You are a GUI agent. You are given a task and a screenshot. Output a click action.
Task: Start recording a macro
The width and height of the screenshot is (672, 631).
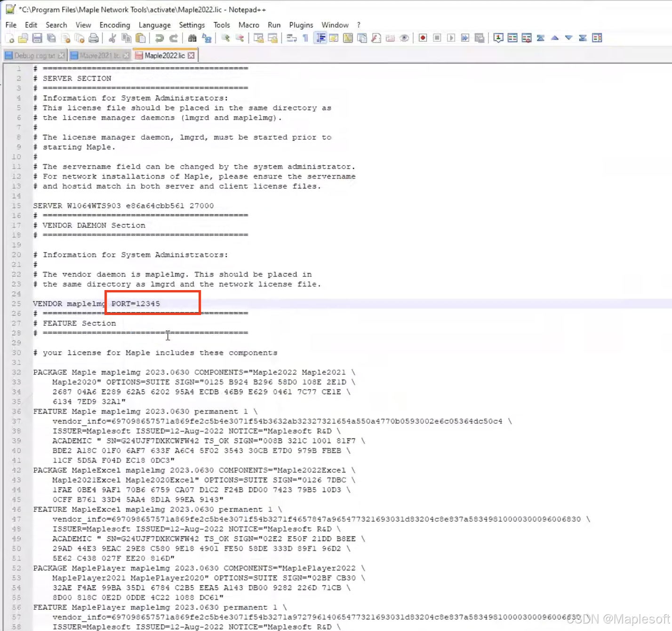point(423,38)
